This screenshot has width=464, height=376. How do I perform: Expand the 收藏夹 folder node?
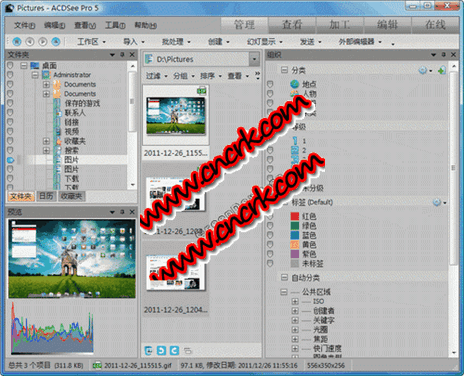[46, 141]
